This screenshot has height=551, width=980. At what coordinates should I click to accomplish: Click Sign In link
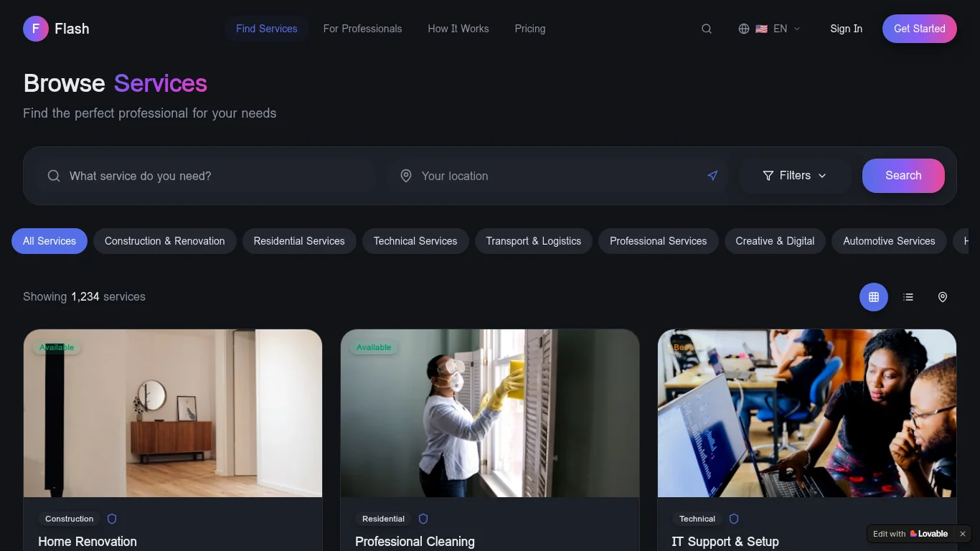[x=847, y=29]
